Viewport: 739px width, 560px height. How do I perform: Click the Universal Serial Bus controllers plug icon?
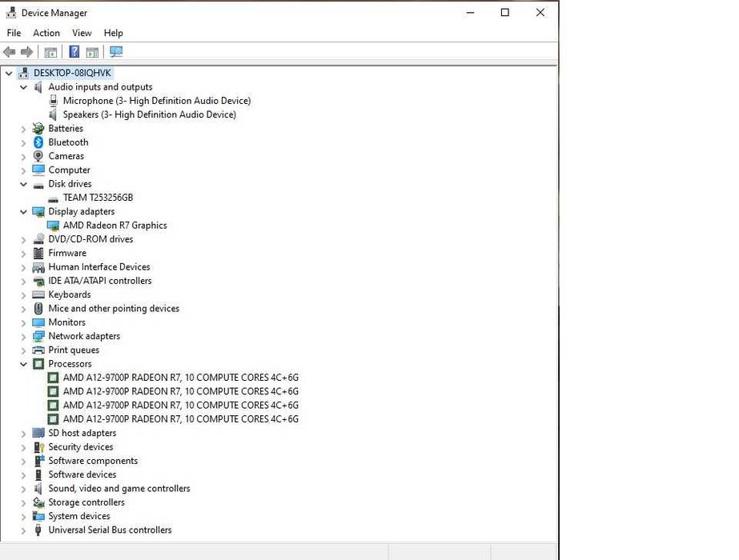pos(38,530)
